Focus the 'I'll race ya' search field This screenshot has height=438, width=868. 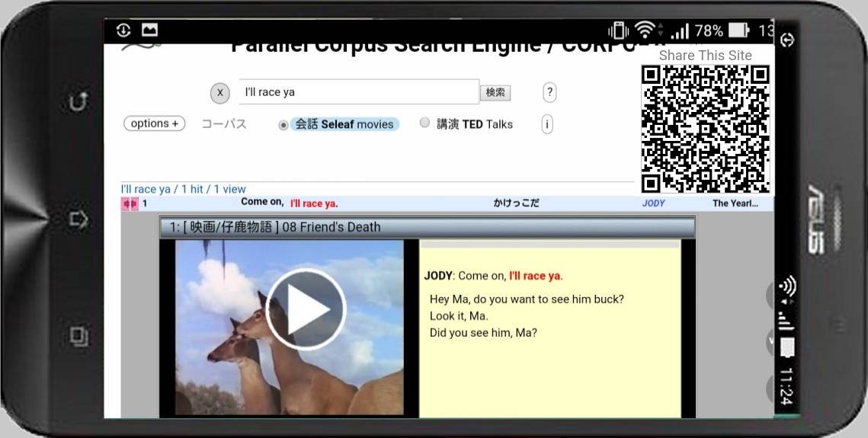pyautogui.click(x=358, y=92)
